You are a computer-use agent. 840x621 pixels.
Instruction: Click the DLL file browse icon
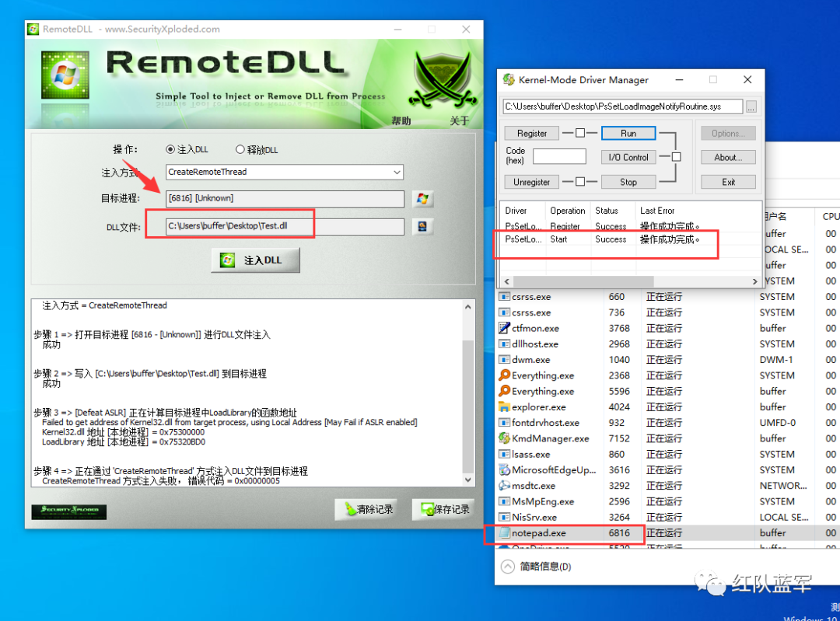422,226
